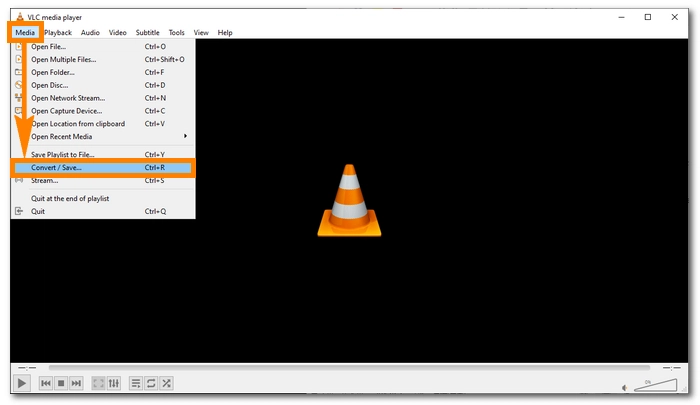700x405 pixels.
Task: Click the Open Multiple Files entry's icon
Action: click(19, 59)
